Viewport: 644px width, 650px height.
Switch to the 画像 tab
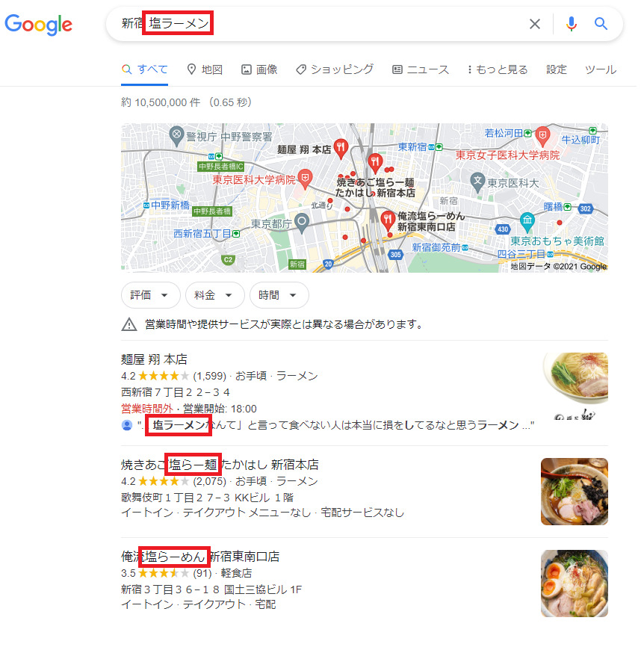pyautogui.click(x=259, y=69)
